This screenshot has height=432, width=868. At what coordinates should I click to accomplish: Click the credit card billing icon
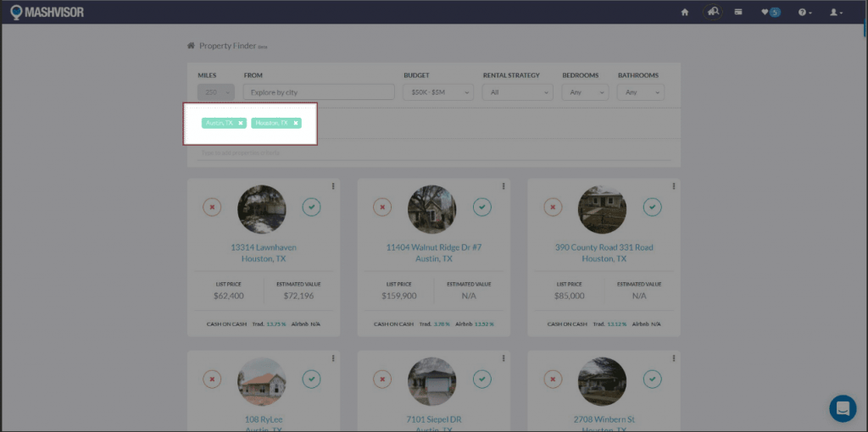point(738,12)
